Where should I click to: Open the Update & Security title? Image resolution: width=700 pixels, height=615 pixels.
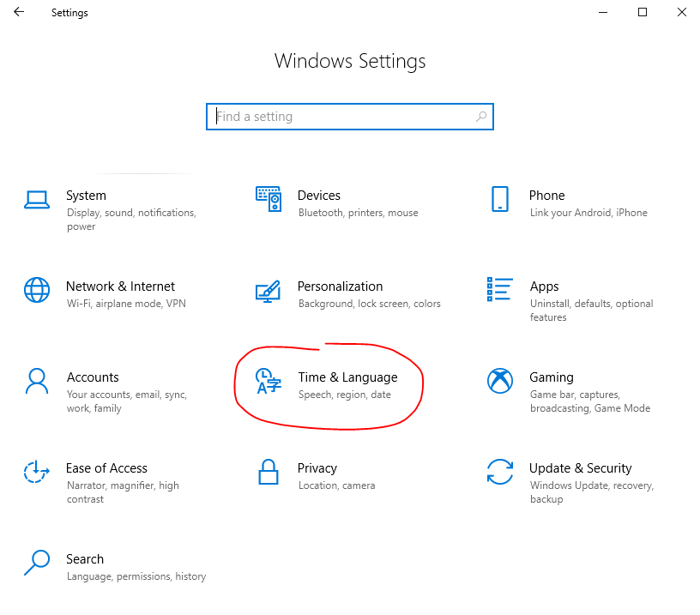point(581,468)
